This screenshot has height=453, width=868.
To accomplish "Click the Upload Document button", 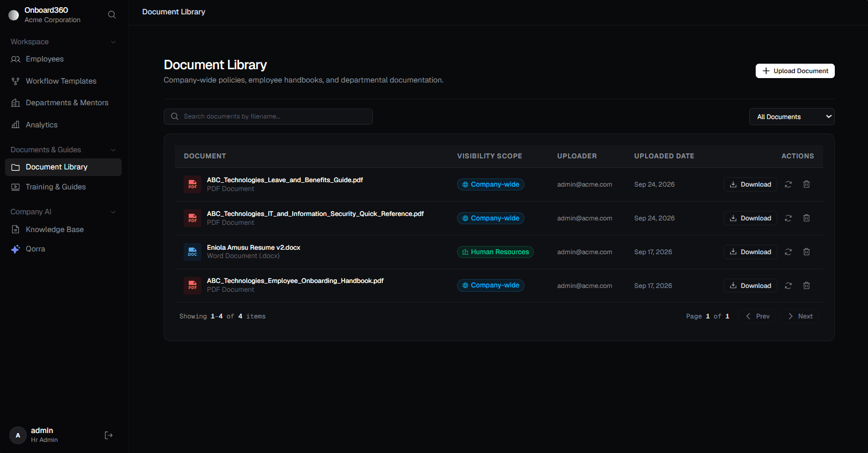I will click(795, 71).
